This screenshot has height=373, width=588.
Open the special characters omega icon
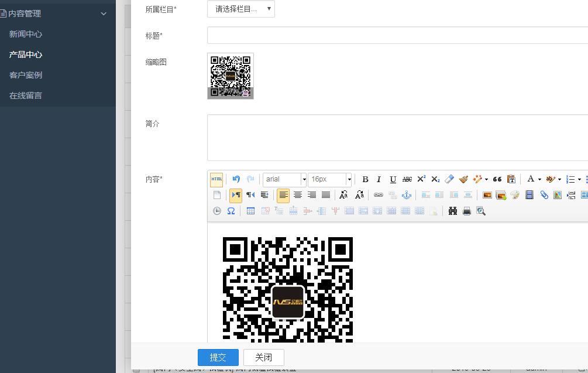231,211
